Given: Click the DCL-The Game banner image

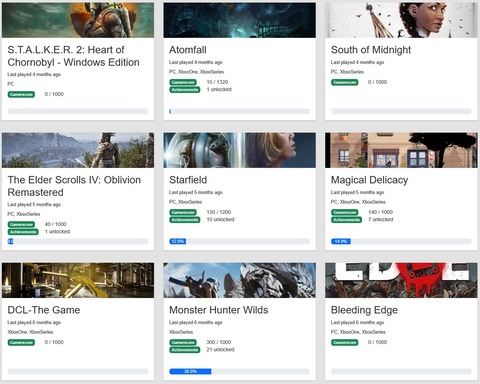Looking at the screenshot, I should pyautogui.click(x=78, y=280).
